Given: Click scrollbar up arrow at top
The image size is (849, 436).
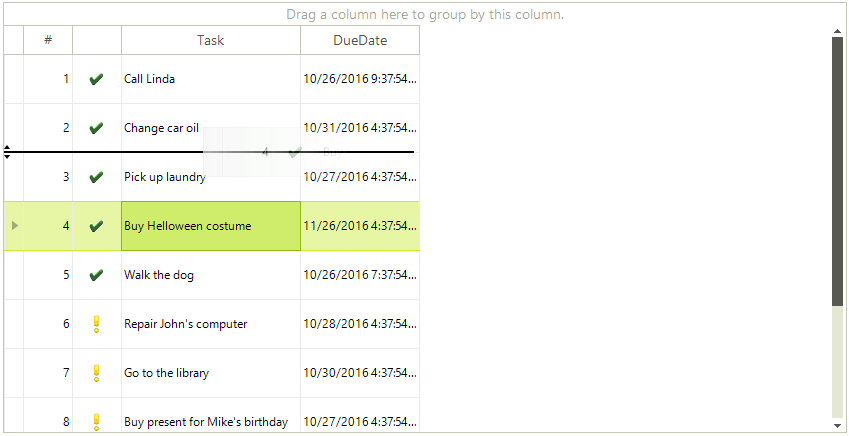Looking at the screenshot, I should pyautogui.click(x=837, y=31).
